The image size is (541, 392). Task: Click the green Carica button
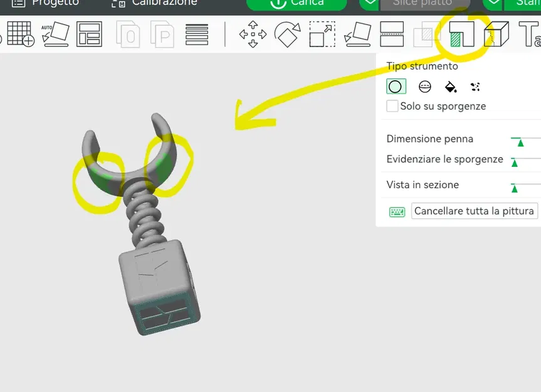tap(297, 4)
